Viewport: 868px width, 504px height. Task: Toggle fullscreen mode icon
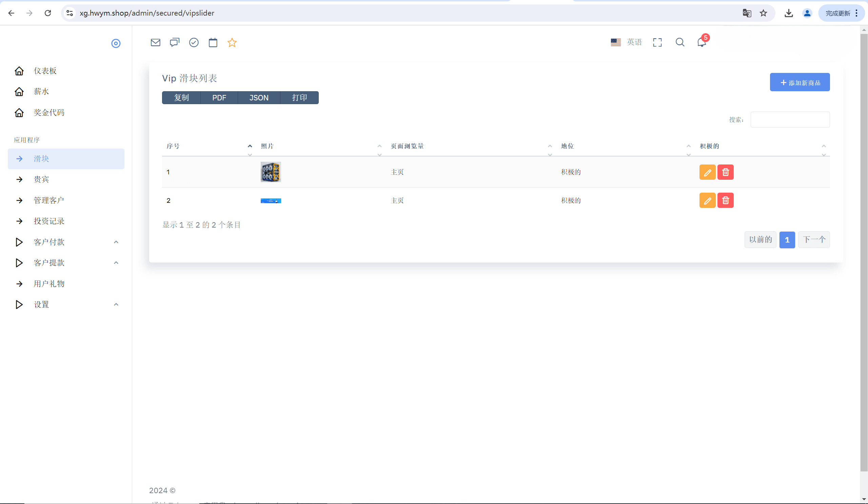click(657, 42)
